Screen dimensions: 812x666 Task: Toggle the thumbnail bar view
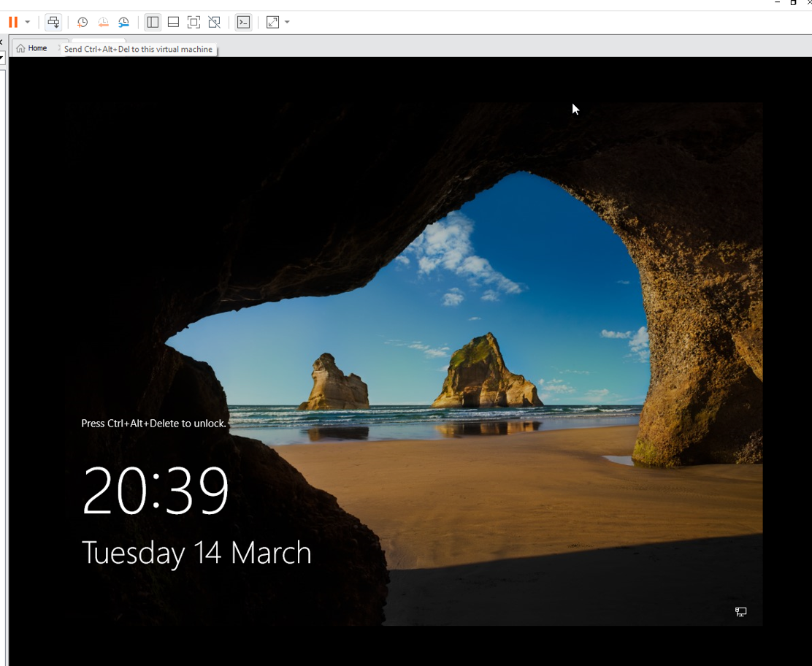tap(173, 22)
